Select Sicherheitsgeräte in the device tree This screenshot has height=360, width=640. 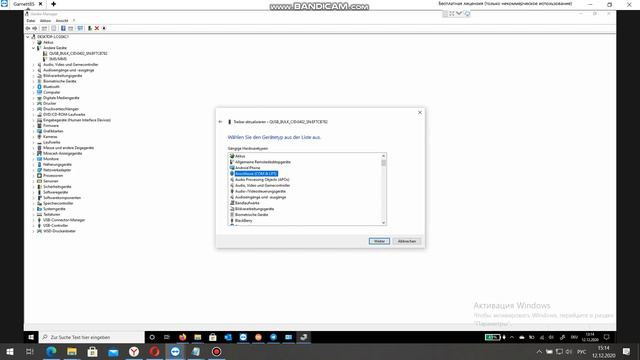pos(57,187)
